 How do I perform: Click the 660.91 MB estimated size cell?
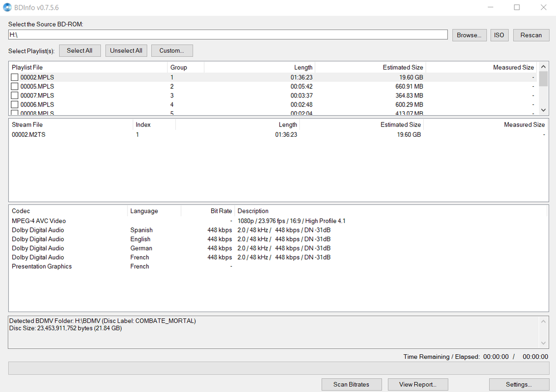[x=409, y=87]
